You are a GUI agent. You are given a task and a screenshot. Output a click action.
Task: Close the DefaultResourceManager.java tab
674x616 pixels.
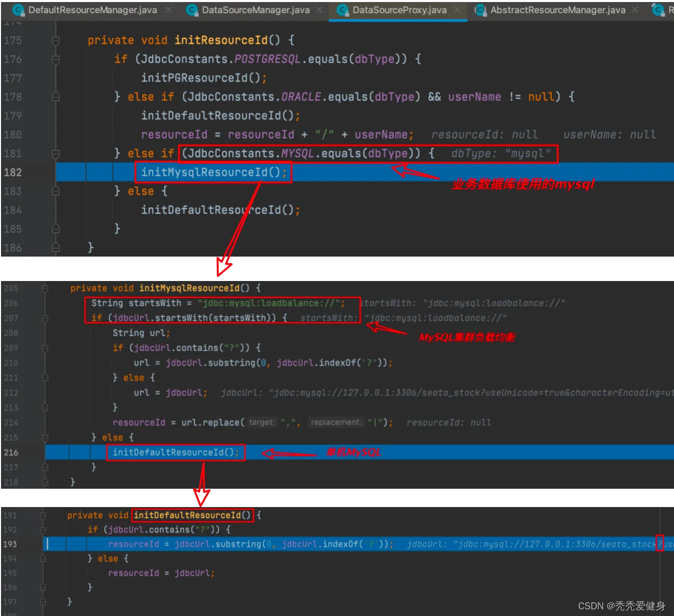click(x=168, y=10)
